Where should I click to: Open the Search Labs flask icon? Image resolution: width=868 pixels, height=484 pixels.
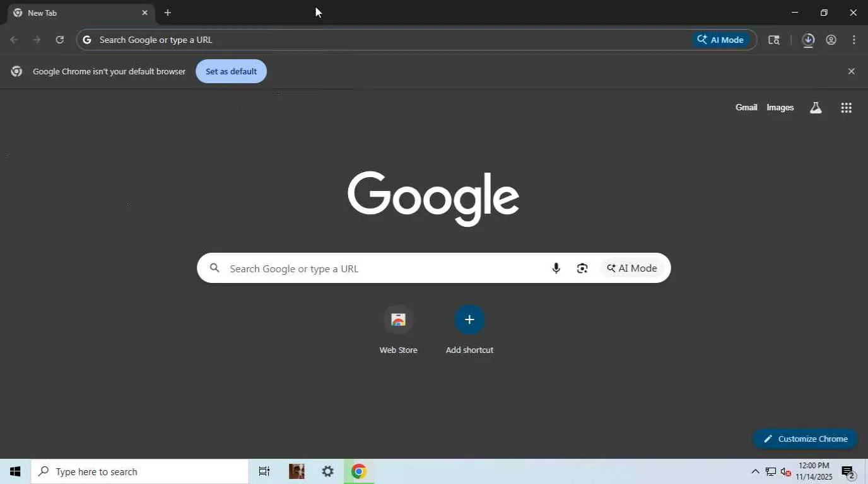pyautogui.click(x=816, y=108)
